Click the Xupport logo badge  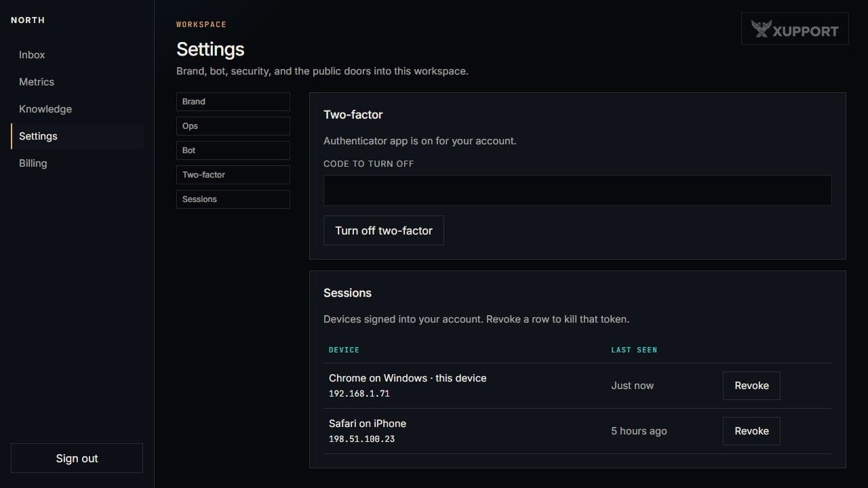pyautogui.click(x=795, y=29)
